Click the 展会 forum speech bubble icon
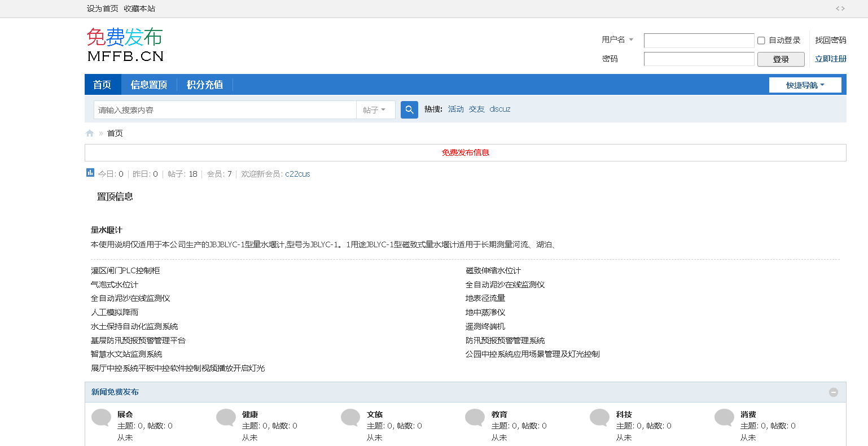The image size is (868, 446). coord(102,418)
